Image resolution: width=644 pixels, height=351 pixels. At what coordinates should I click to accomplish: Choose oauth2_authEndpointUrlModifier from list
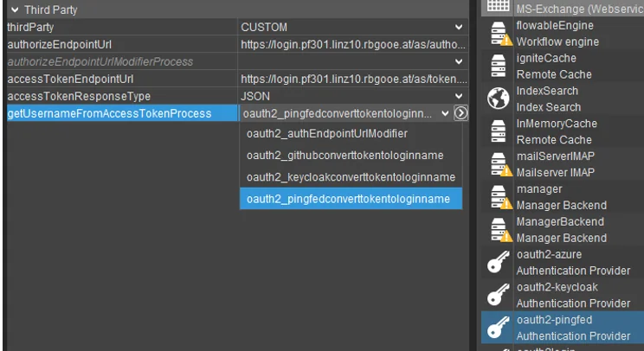[351, 133]
